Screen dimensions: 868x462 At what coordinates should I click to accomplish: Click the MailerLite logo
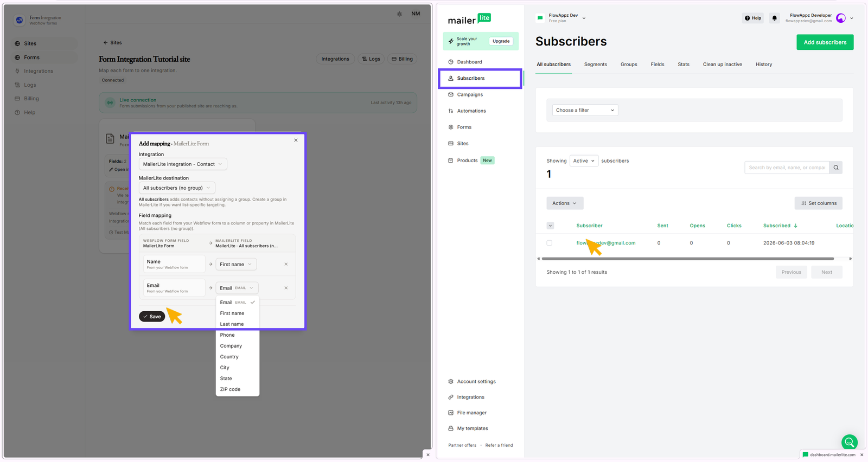tap(469, 19)
